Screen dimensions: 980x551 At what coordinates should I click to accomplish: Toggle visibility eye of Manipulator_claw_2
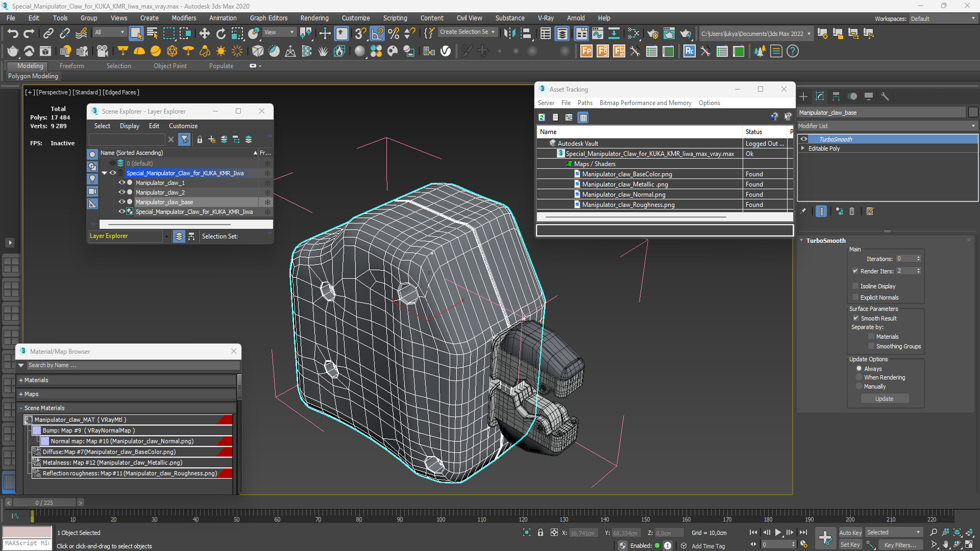point(122,192)
